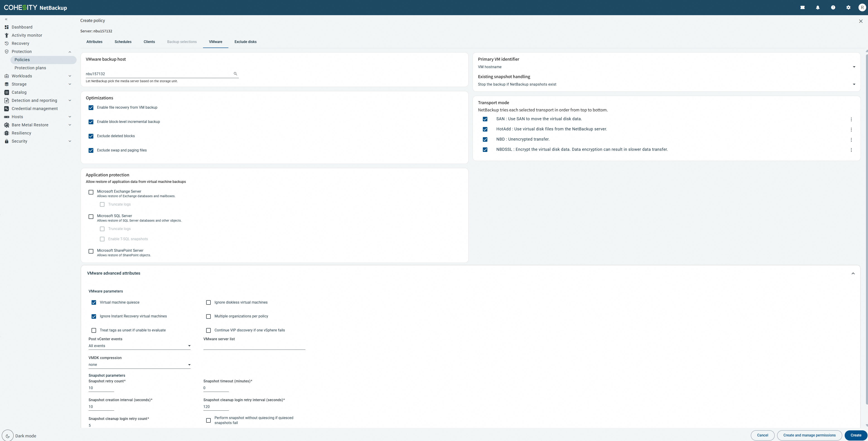Click the Protection shield icon
Viewport: 868px width, 441px height.
coord(6,52)
